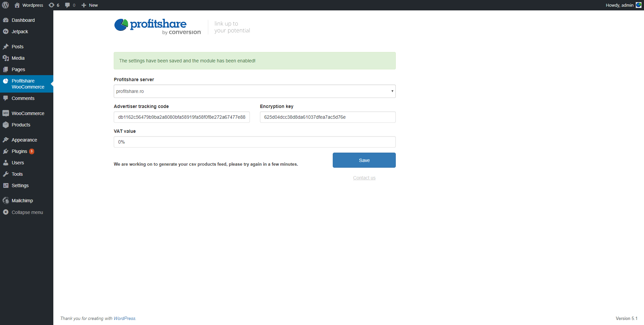Click the Tools wrench icon
Screen dimensions: 644x325
[6, 174]
